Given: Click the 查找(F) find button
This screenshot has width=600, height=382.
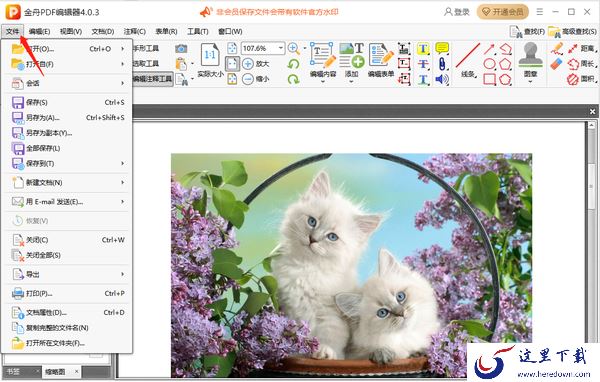Looking at the screenshot, I should tap(527, 31).
